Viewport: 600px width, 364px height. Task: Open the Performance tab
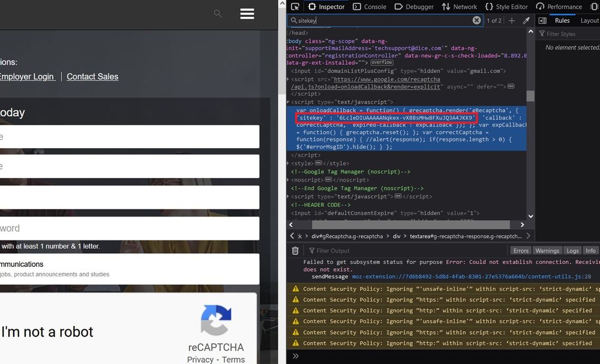click(559, 7)
